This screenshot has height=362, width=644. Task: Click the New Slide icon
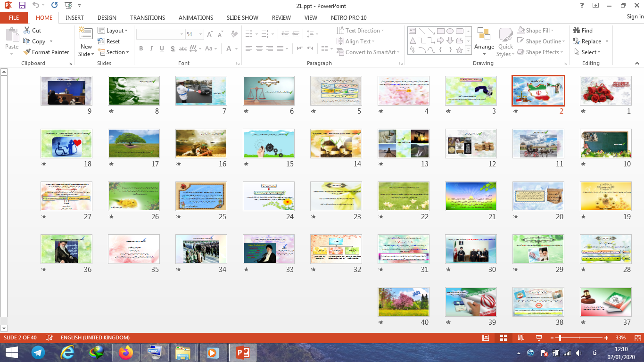tap(86, 33)
